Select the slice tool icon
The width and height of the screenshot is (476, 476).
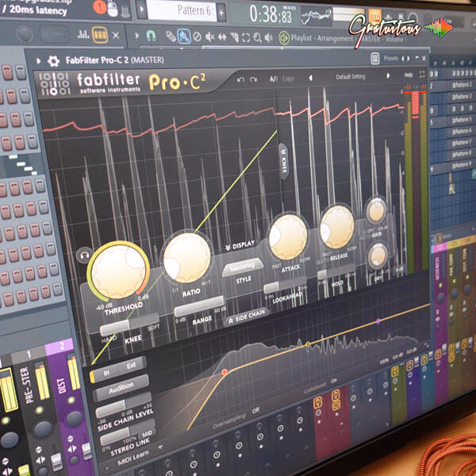tap(234, 37)
